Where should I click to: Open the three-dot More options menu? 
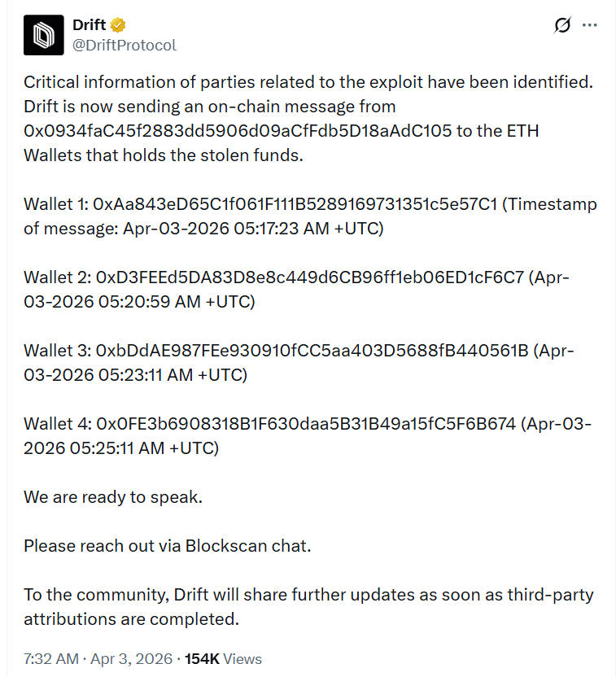(592, 26)
